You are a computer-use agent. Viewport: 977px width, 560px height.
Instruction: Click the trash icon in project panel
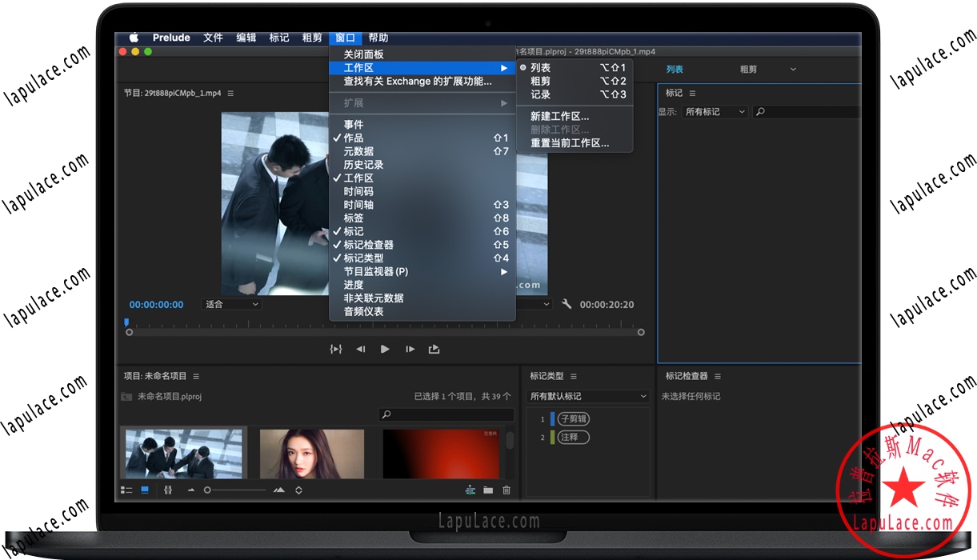[506, 490]
